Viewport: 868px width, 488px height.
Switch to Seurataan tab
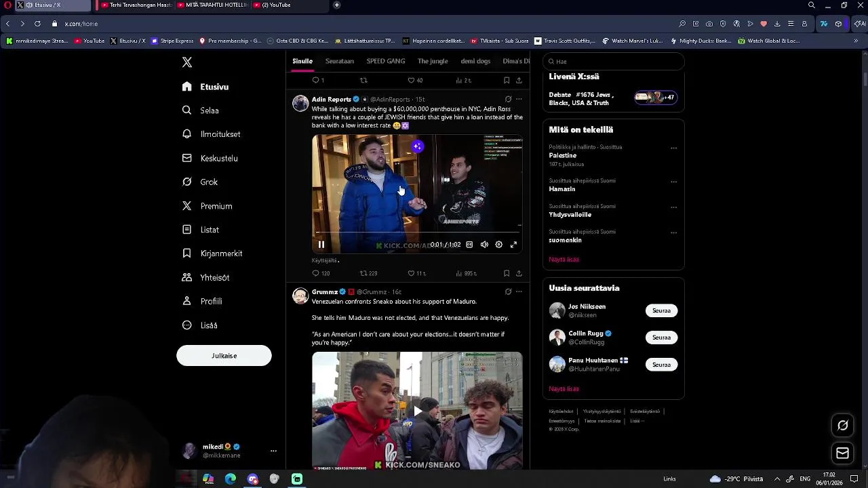340,61
